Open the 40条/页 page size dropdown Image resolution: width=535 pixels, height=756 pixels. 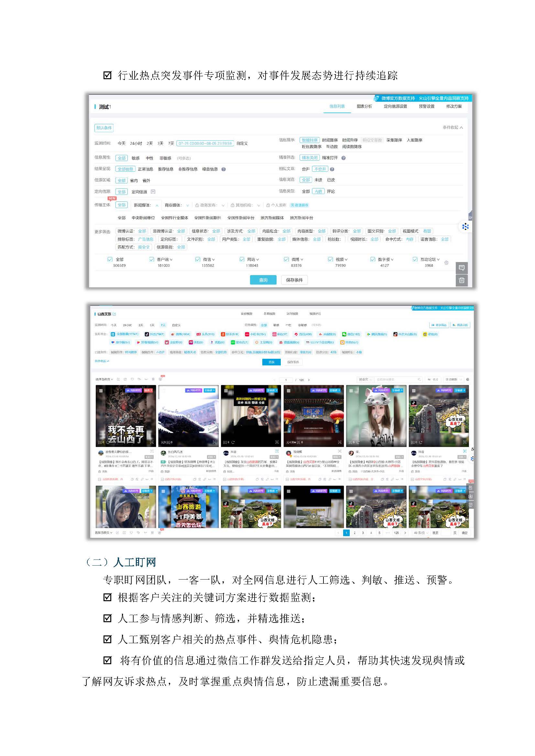click(x=421, y=533)
